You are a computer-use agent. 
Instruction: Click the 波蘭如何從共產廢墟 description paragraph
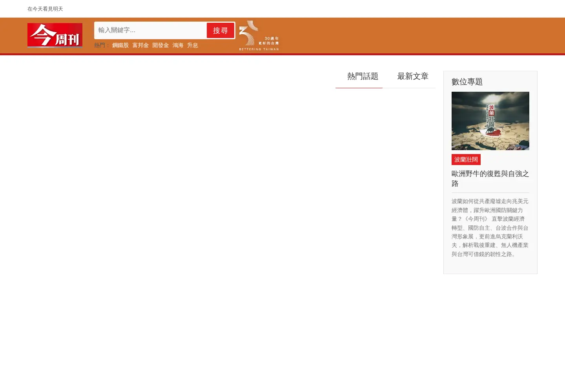point(490,228)
